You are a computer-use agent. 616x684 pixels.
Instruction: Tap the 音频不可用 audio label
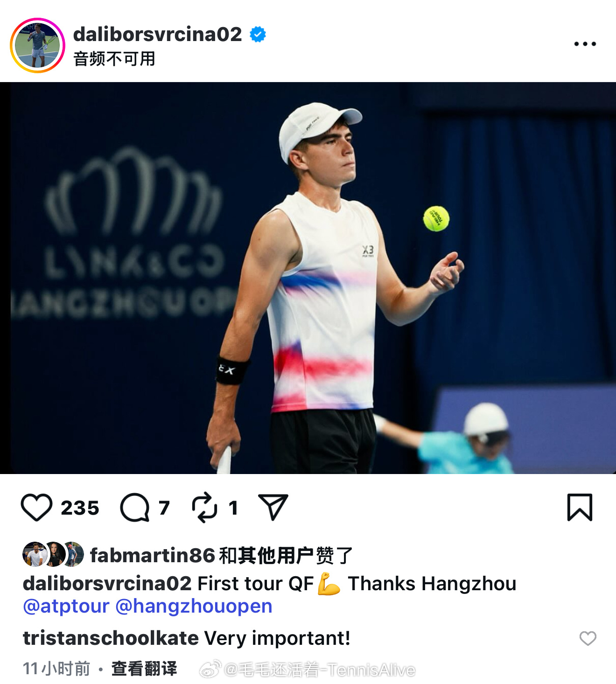114,59
